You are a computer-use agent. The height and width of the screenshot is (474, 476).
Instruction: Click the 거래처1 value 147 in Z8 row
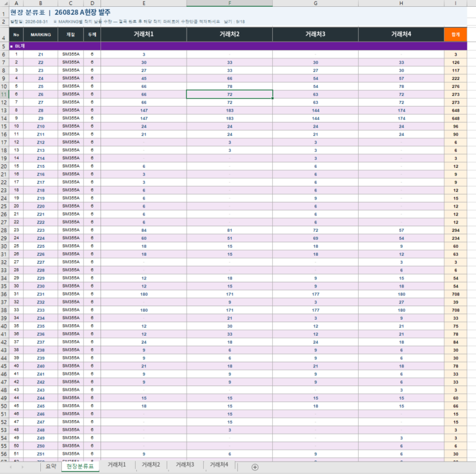[x=144, y=110]
